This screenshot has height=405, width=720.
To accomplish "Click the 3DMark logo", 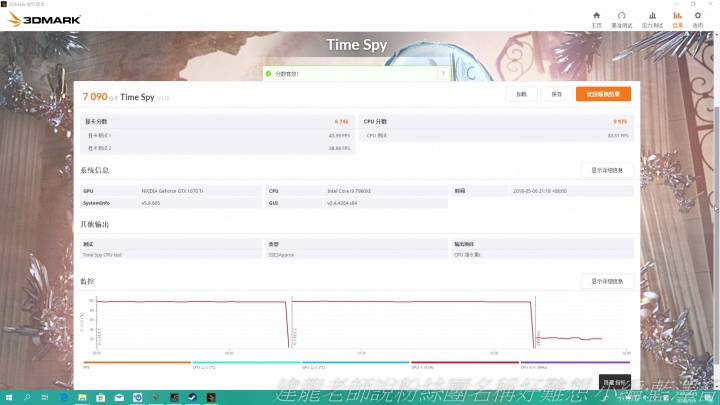I will 45,20.
